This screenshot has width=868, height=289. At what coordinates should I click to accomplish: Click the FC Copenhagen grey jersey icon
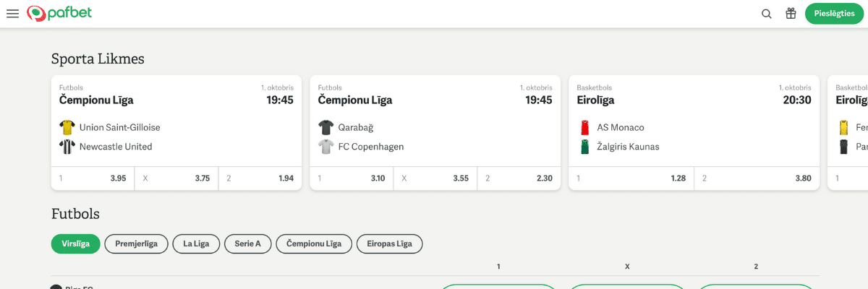[325, 147]
